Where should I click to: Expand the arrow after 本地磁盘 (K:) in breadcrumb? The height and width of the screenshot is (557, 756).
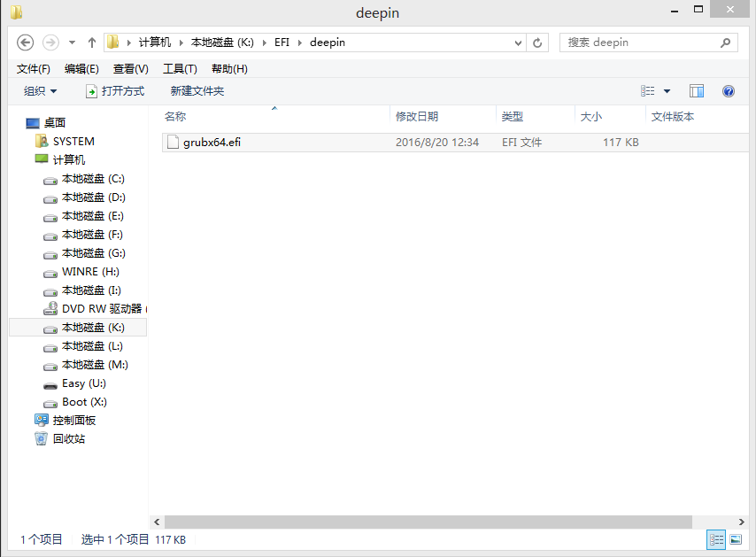(264, 43)
